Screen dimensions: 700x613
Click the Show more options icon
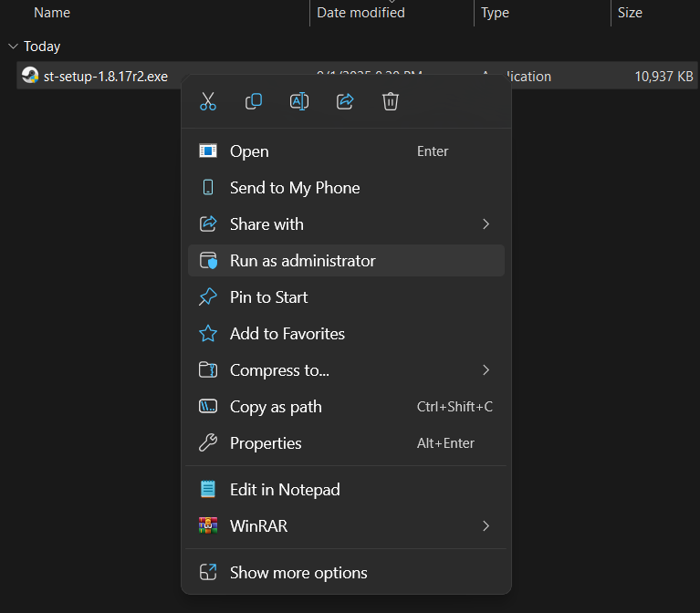coord(208,572)
